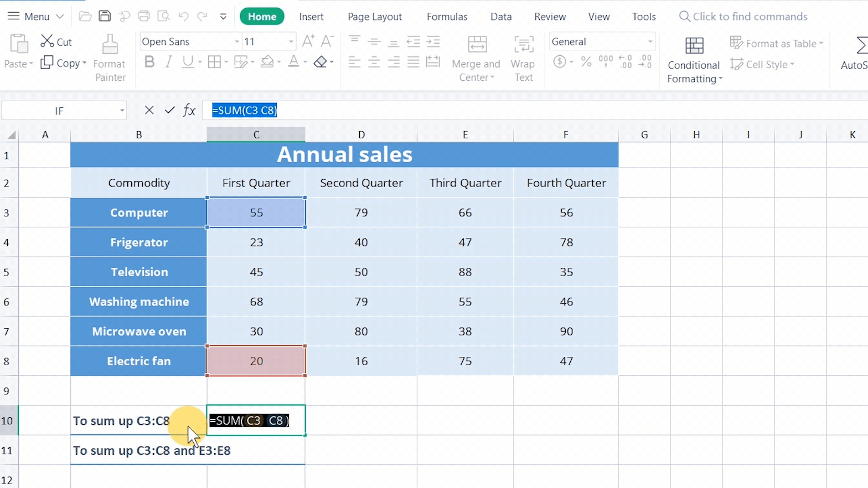Cancel formula entry with the X icon

pos(149,110)
